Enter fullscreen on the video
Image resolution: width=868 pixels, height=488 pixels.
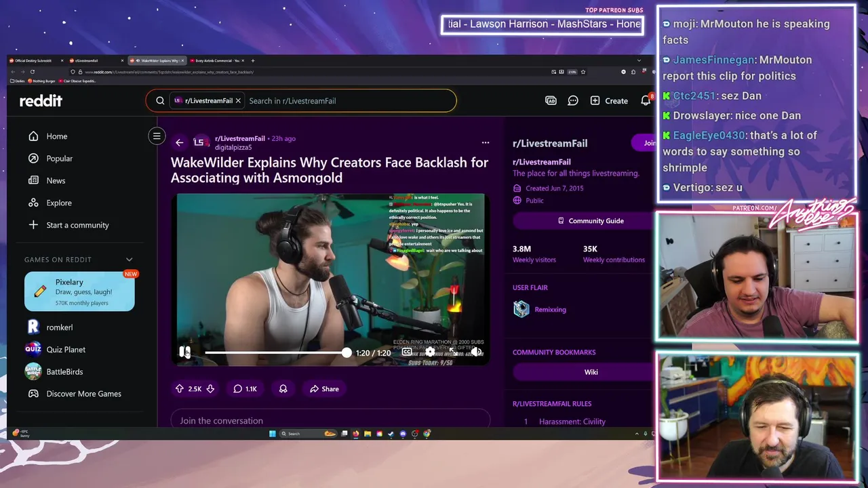(x=454, y=352)
